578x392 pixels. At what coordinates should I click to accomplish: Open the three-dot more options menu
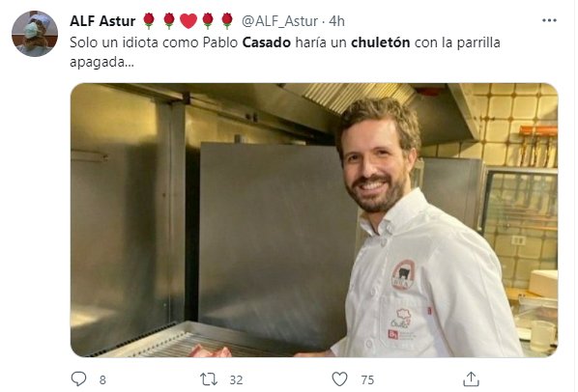point(549,20)
